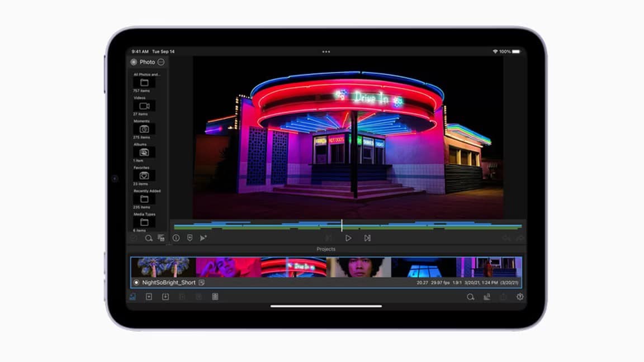This screenshot has height=362, width=644.
Task: Add a marker with the marker icon
Action: (x=190, y=238)
